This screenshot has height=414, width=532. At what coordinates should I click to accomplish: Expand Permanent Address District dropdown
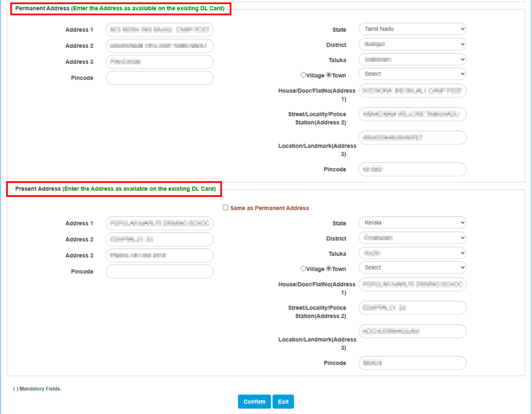coord(412,44)
